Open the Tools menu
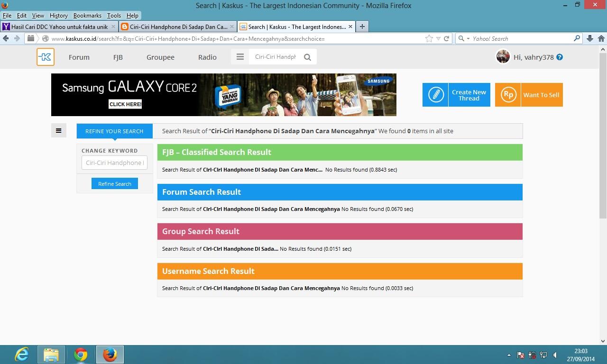Image resolution: width=607 pixels, height=364 pixels. (x=114, y=16)
